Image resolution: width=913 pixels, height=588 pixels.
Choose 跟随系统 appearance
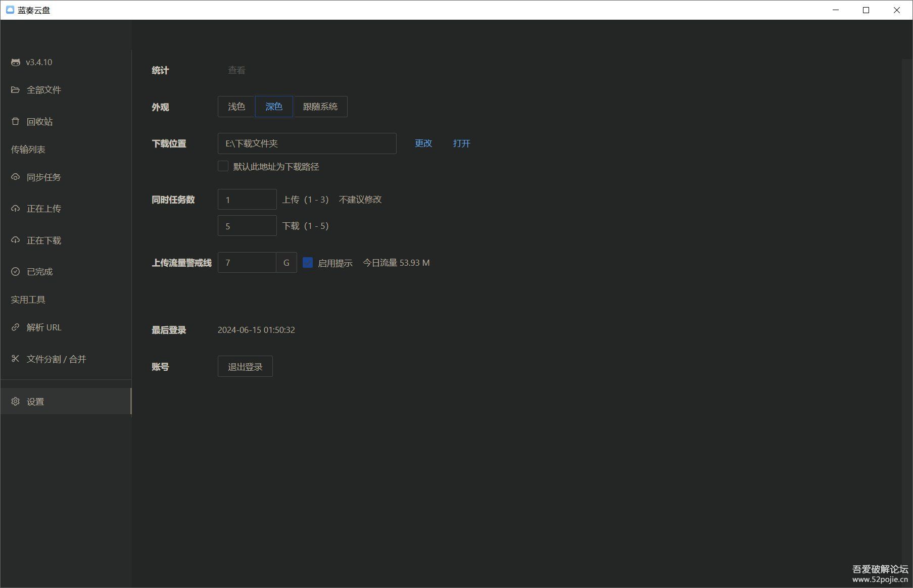320,107
